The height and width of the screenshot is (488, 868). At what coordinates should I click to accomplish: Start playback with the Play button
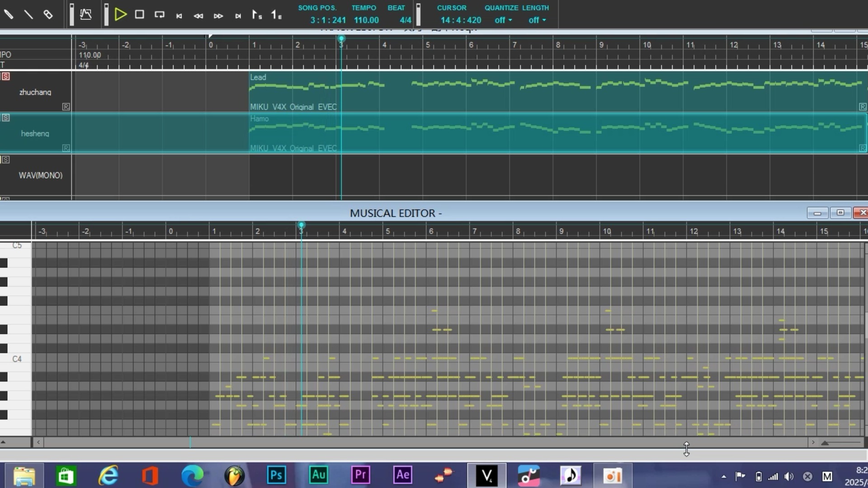click(x=120, y=14)
